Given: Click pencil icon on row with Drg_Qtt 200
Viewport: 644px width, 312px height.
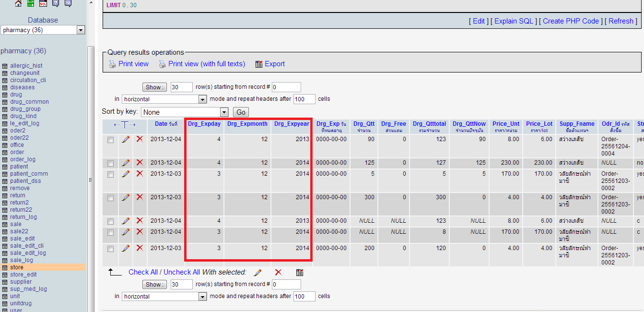Looking at the screenshot, I should 126,248.
